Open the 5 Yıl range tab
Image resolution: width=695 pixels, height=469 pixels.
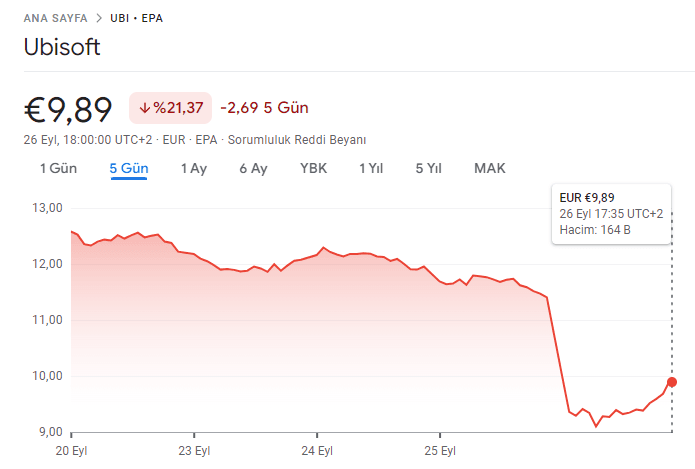428,168
